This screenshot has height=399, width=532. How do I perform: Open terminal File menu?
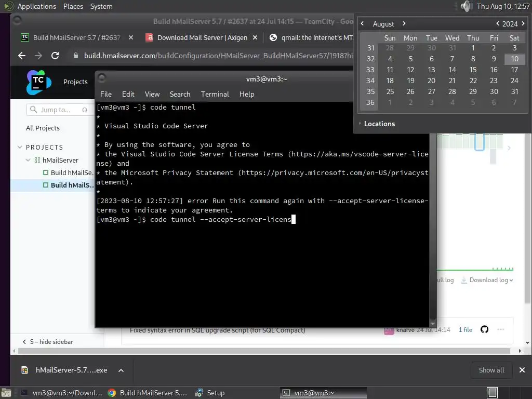click(x=106, y=95)
